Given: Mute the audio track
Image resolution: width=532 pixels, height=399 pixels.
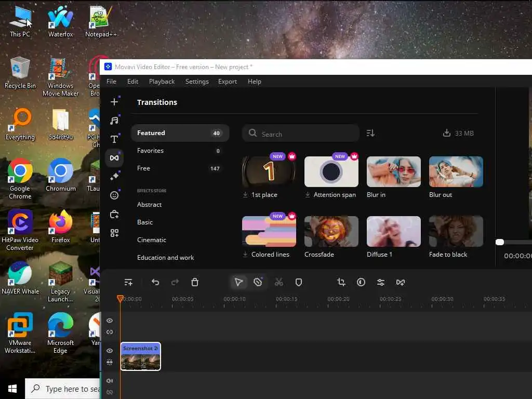Looking at the screenshot, I should pyautogui.click(x=110, y=381).
